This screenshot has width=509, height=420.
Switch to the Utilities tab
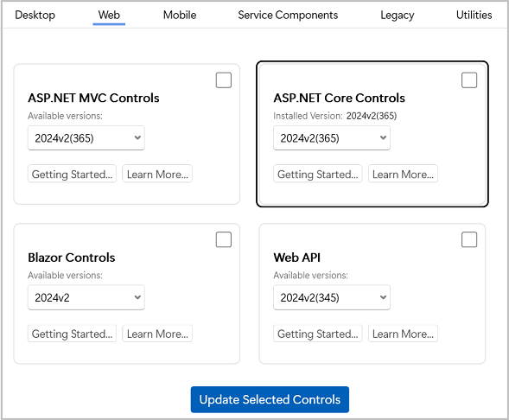tap(474, 15)
